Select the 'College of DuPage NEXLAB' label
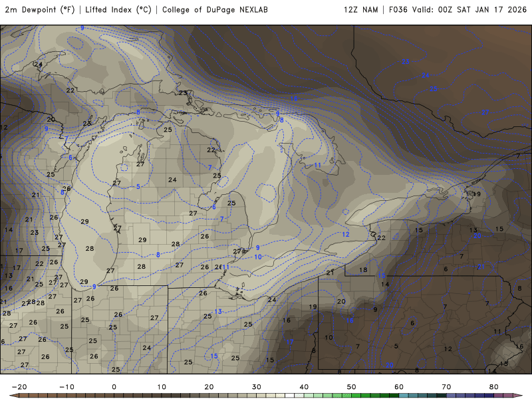 (x=215, y=10)
